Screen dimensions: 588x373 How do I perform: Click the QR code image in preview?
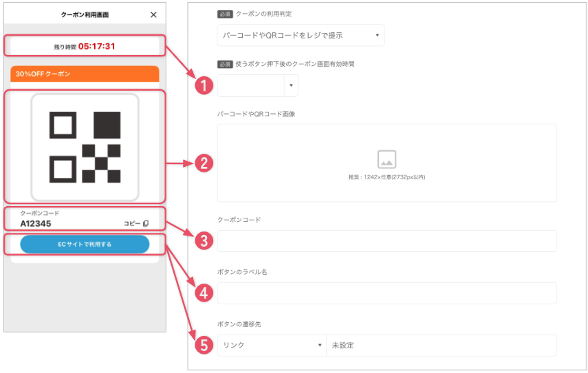point(85,147)
